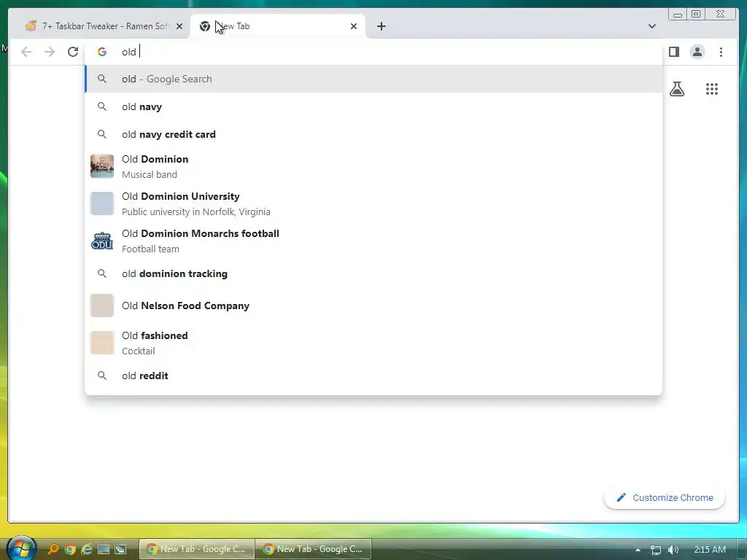
Task: Close the New Tab tab
Action: pyautogui.click(x=354, y=26)
